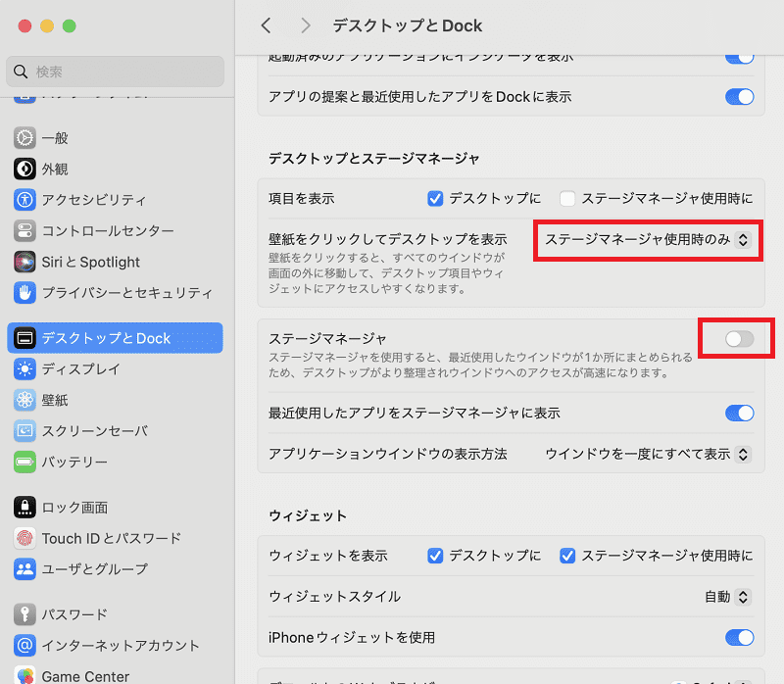
Task: Click the コントロールセンター icon
Action: tap(24, 231)
